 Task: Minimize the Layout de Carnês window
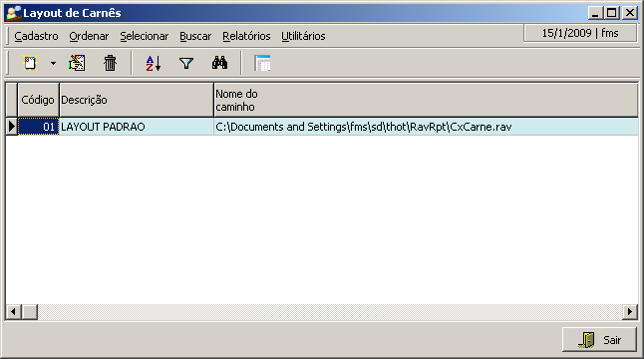pyautogui.click(x=595, y=13)
